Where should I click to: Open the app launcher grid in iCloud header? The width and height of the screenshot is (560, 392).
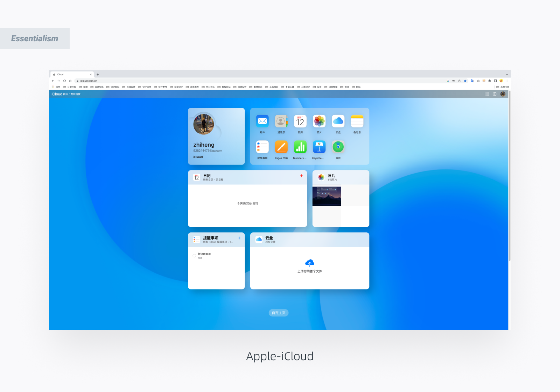[x=487, y=94]
